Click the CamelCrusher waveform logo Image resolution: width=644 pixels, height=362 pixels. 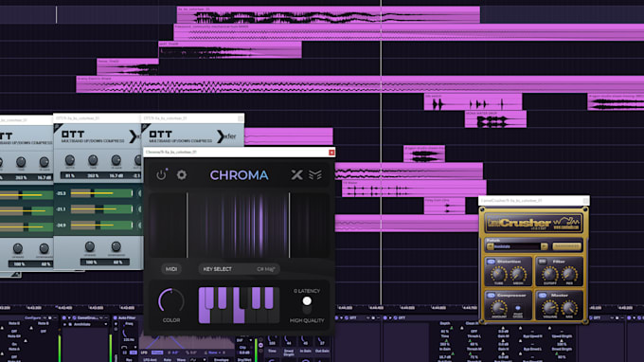pos(566,224)
